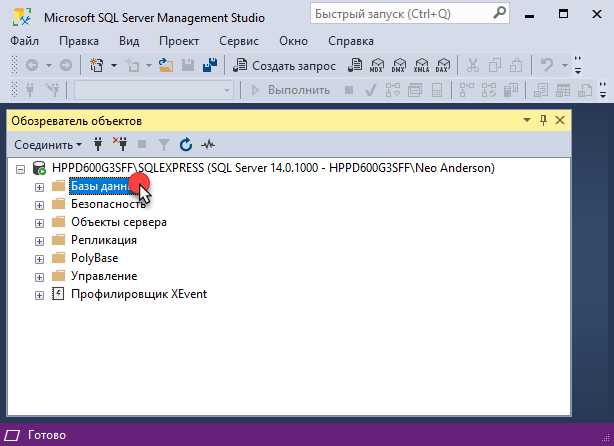Click the connect plug icon in SQL editor toolbar
614x446 pixels.
click(x=30, y=90)
